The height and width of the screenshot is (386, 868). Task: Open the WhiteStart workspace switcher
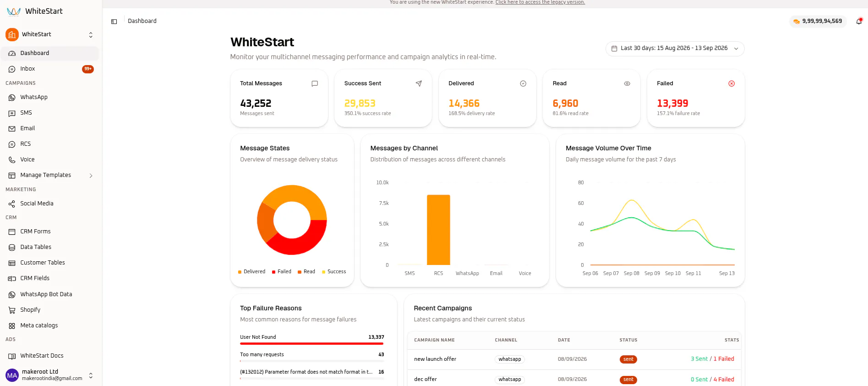point(50,34)
